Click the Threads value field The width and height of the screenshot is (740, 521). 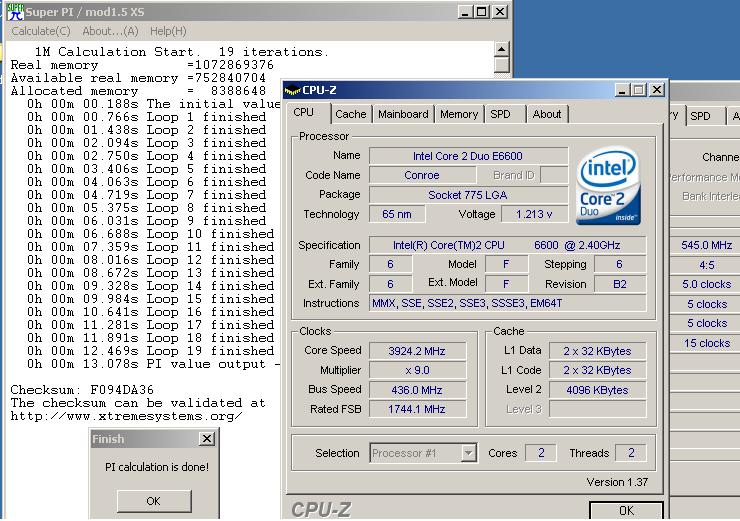click(x=631, y=453)
